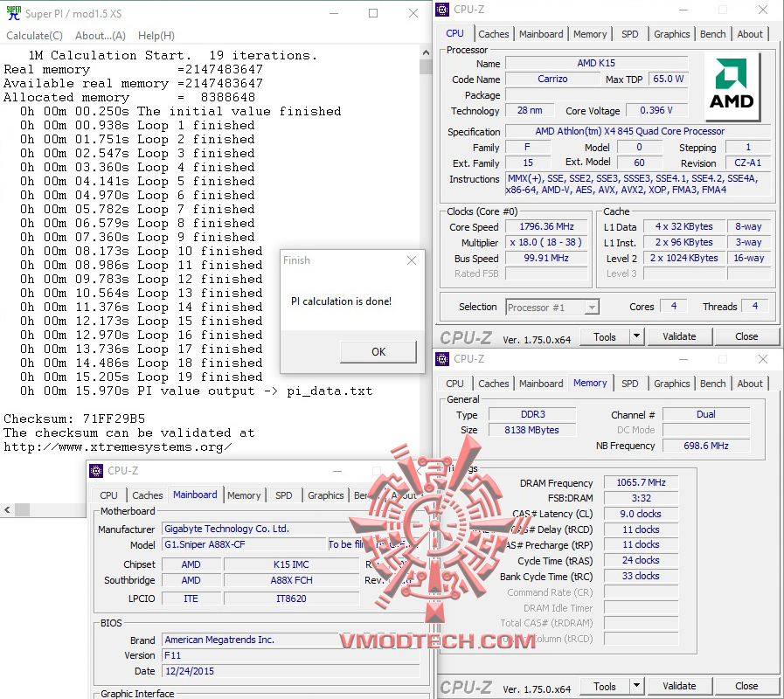Screen dimensions: 784x699
Task: Switch to the Graphics tab in top CPU-Z window
Action: pyautogui.click(x=671, y=34)
